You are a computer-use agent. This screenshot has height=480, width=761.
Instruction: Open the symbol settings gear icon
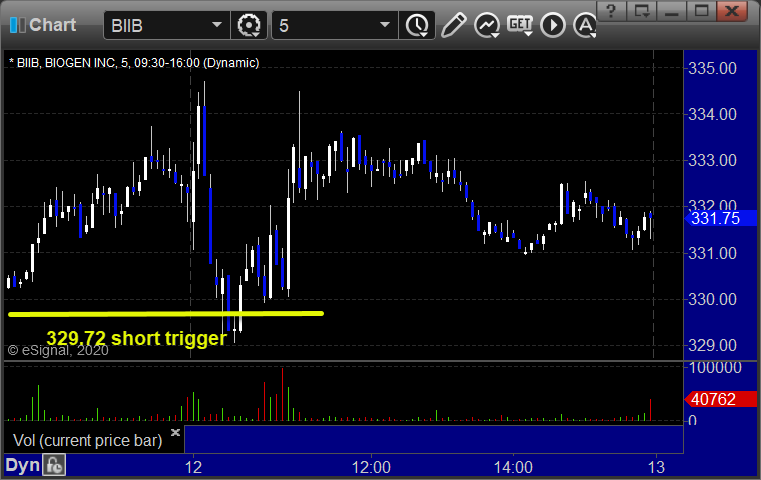(249, 25)
